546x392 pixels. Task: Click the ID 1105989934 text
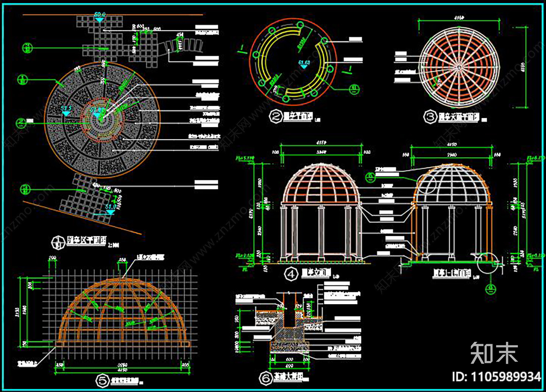point(496,377)
